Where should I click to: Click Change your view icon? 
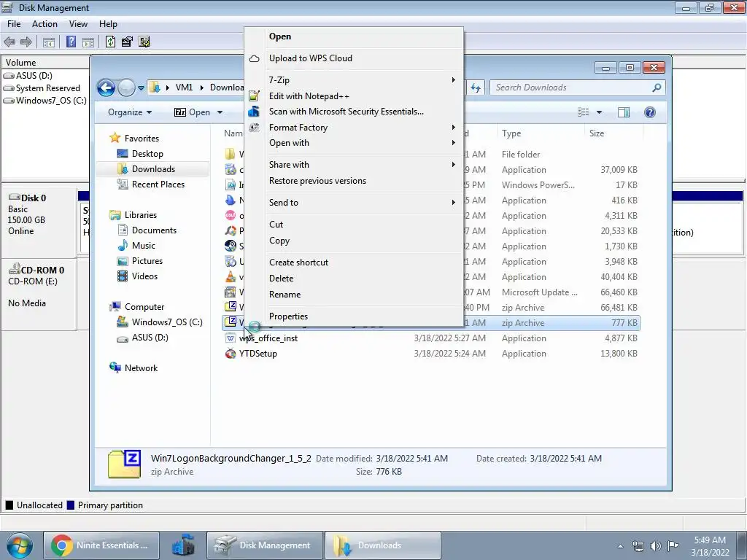tap(584, 112)
